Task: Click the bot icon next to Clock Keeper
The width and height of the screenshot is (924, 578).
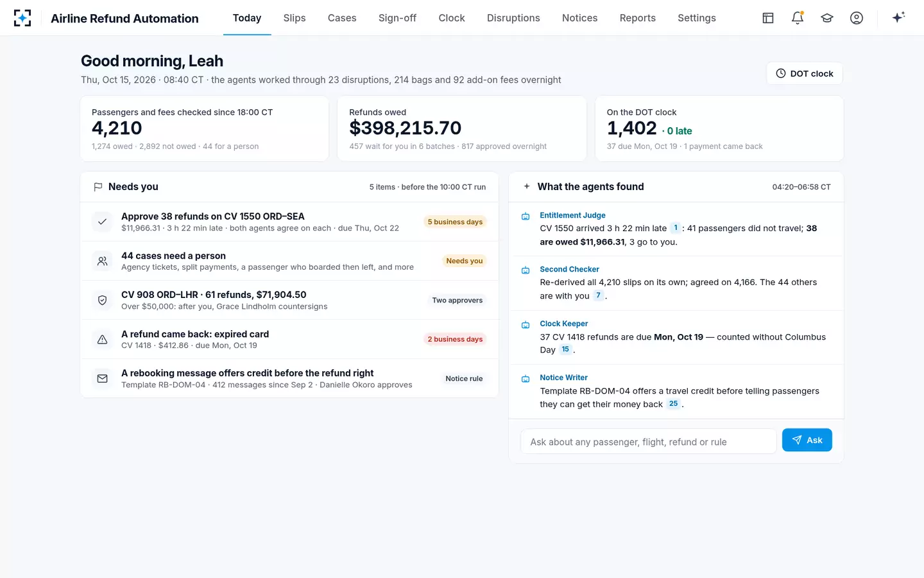Action: point(526,325)
